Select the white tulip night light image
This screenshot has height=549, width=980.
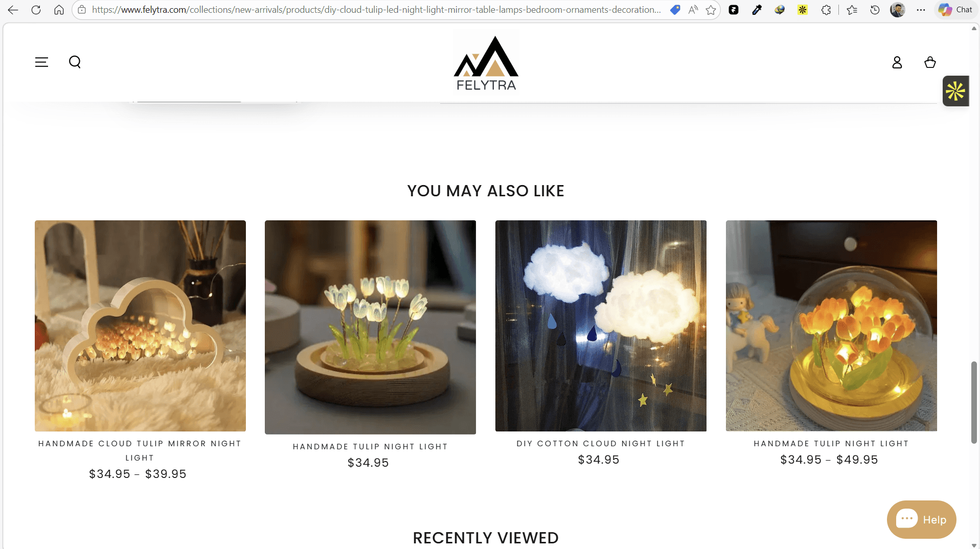[x=370, y=327]
